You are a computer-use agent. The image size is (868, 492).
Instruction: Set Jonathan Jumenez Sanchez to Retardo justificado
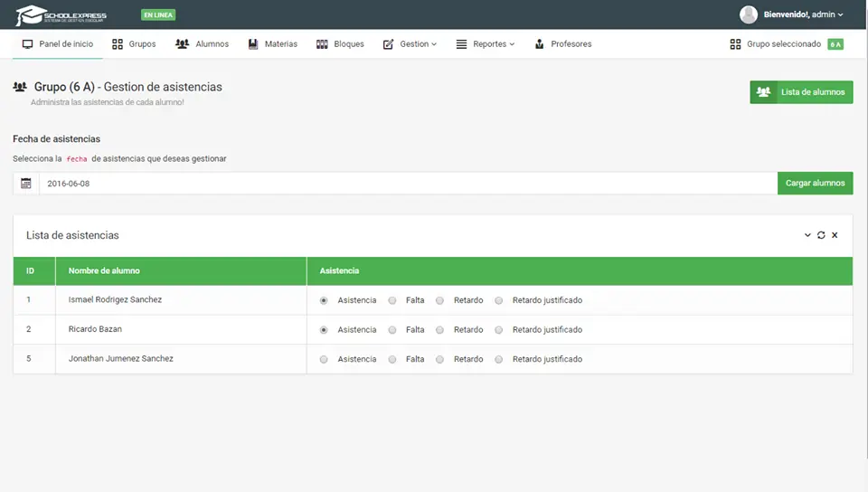tap(499, 359)
